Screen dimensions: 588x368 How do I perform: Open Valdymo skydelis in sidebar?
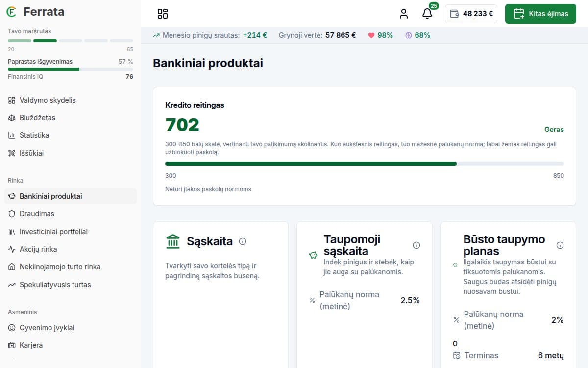pos(71,100)
